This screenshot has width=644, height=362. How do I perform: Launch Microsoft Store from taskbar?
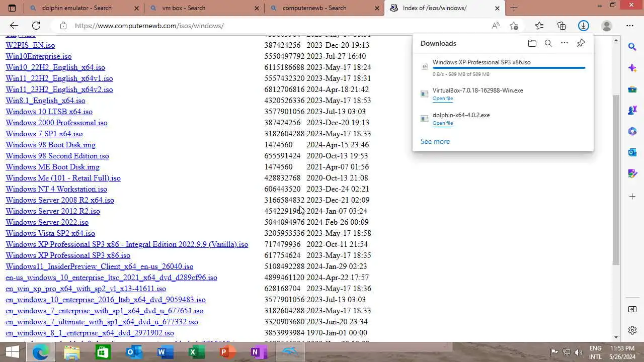(103, 352)
